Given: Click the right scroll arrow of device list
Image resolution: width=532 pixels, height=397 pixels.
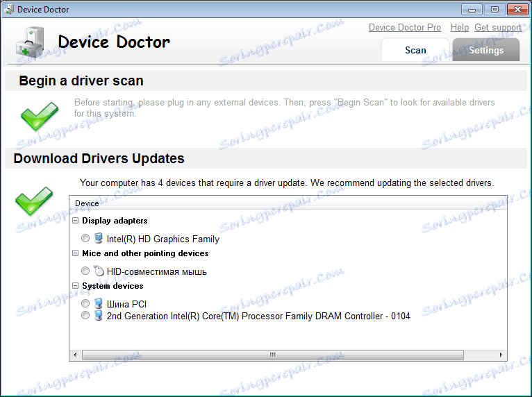Looking at the screenshot, I should (x=501, y=355).
